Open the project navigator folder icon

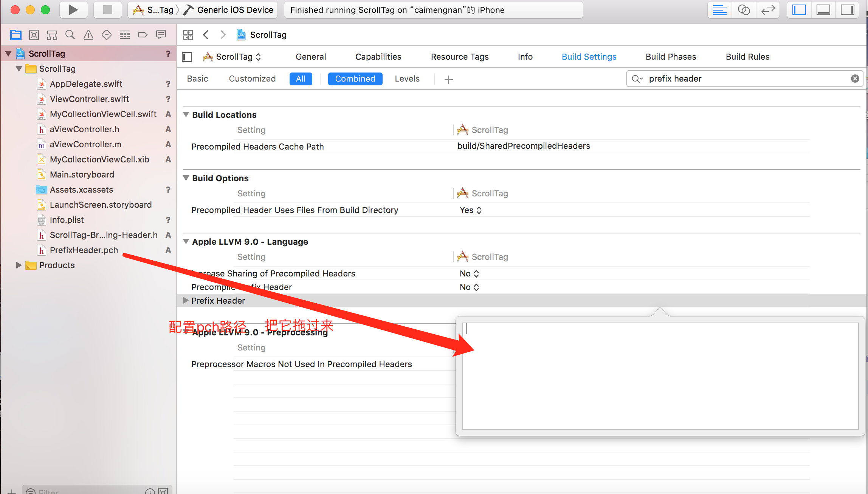click(16, 35)
